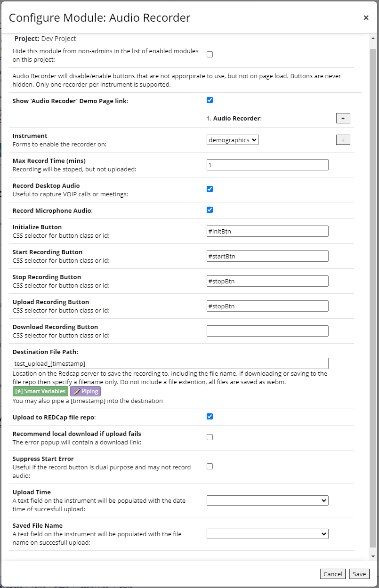Image resolution: width=379 pixels, height=588 pixels.
Task: Check the Suppress Start Error box
Action: point(210,466)
